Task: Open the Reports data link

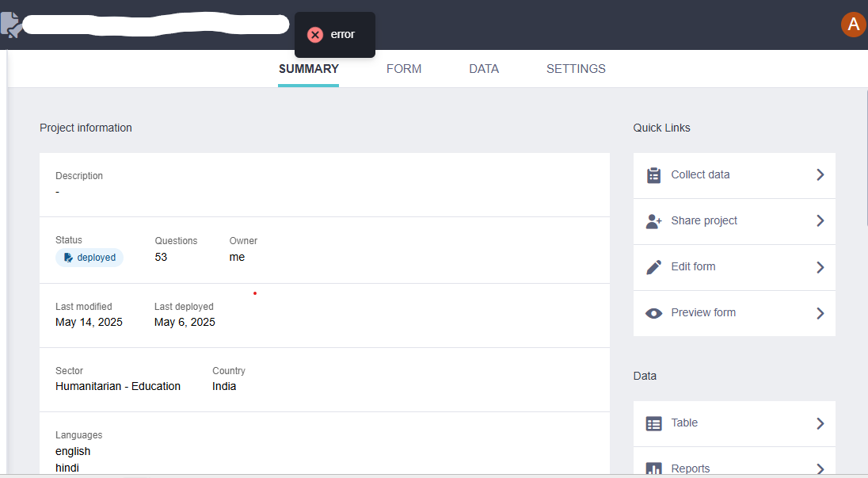Action: pyautogui.click(x=734, y=462)
